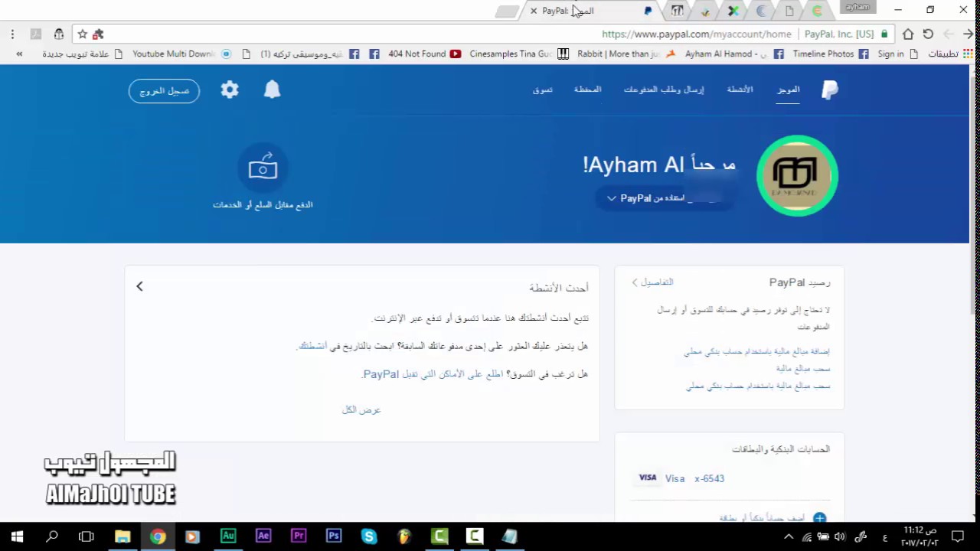
Task: Open Skype from the taskbar
Action: pyautogui.click(x=369, y=536)
